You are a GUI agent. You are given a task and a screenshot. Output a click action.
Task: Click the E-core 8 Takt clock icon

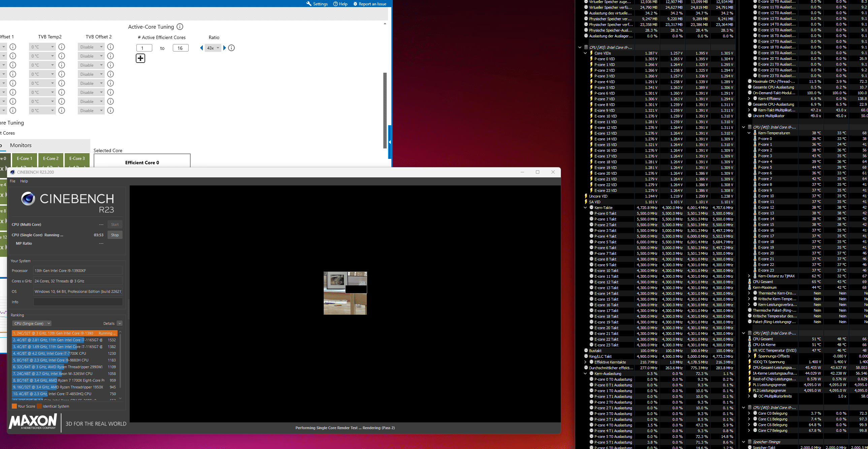pos(591,260)
